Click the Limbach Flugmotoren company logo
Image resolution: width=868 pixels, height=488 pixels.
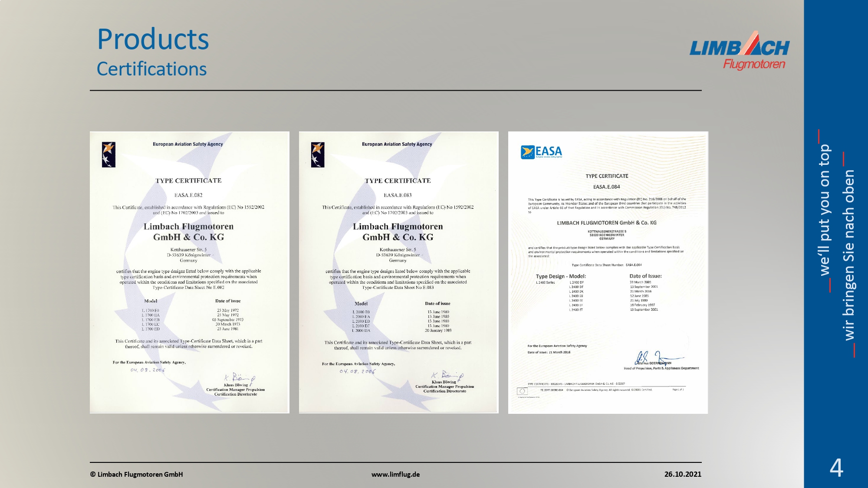pyautogui.click(x=740, y=50)
